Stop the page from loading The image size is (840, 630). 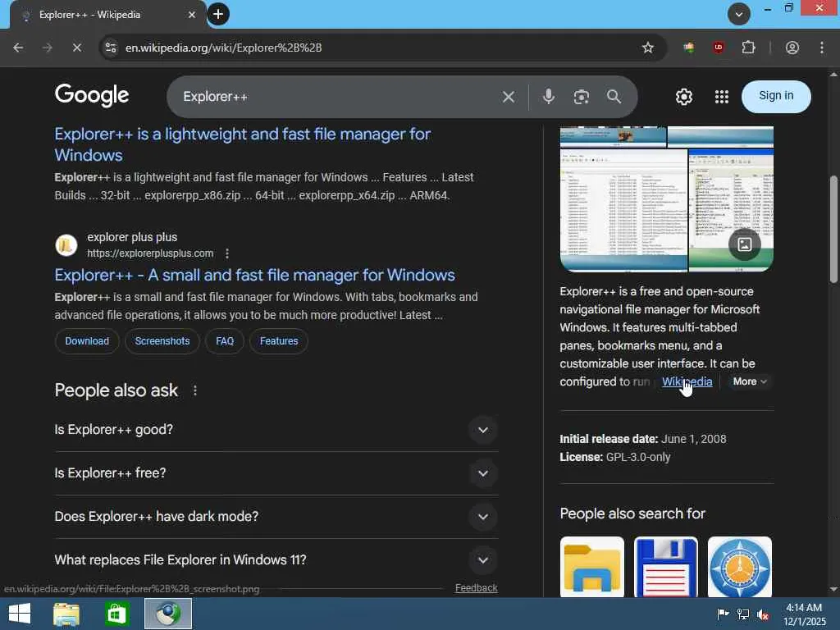pos(77,48)
